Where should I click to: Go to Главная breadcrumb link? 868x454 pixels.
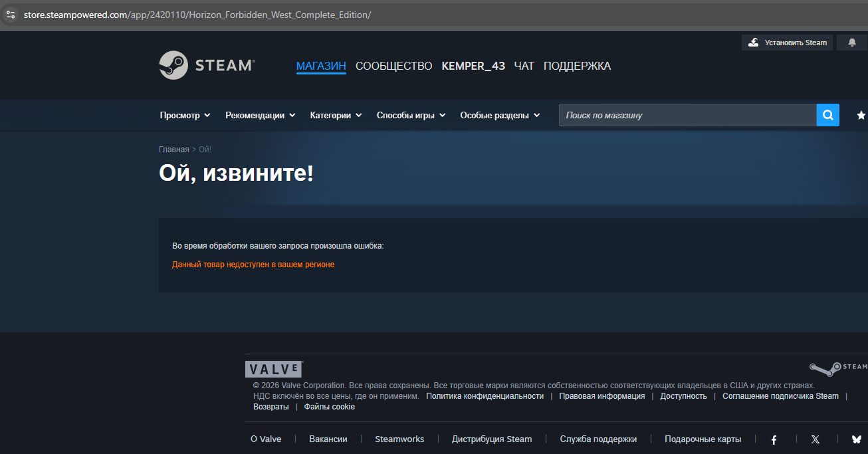click(174, 150)
